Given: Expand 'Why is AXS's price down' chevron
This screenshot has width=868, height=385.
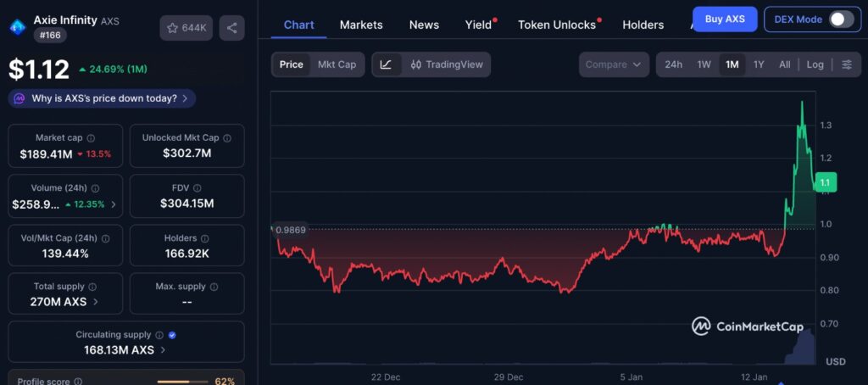Looking at the screenshot, I should coord(185,98).
